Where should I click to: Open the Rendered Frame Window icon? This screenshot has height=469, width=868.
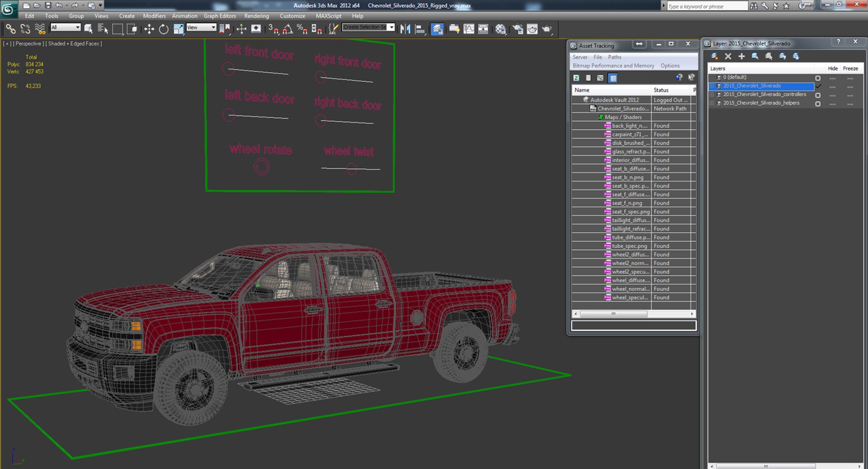pyautogui.click(x=532, y=29)
